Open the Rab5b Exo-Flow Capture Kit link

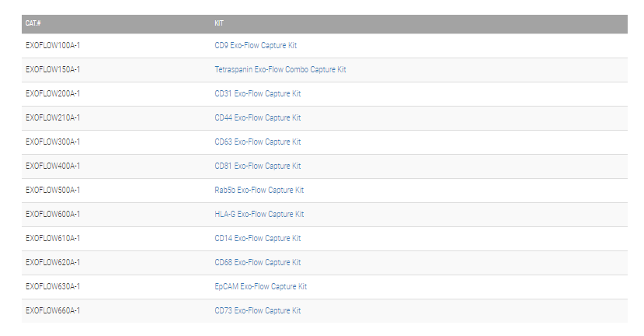[259, 191]
